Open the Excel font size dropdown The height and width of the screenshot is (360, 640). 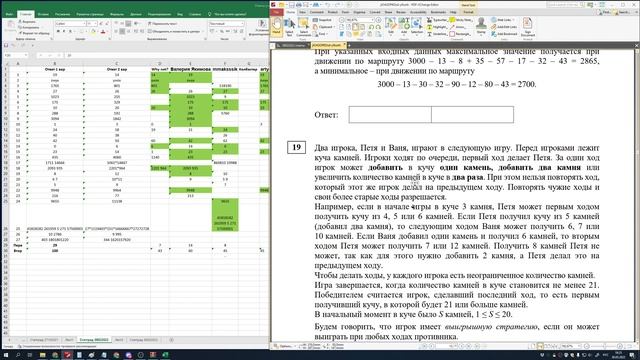point(95,24)
